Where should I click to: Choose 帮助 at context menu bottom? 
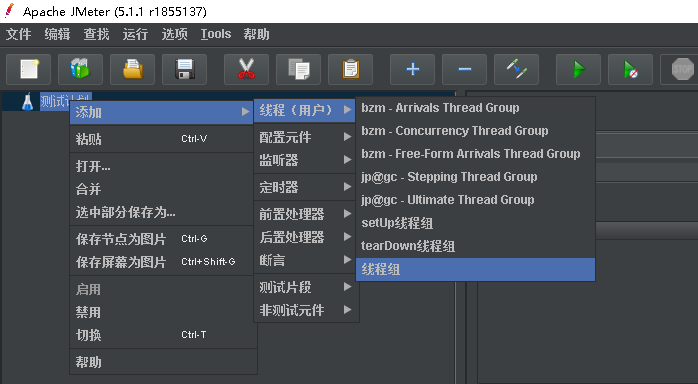coord(162,362)
